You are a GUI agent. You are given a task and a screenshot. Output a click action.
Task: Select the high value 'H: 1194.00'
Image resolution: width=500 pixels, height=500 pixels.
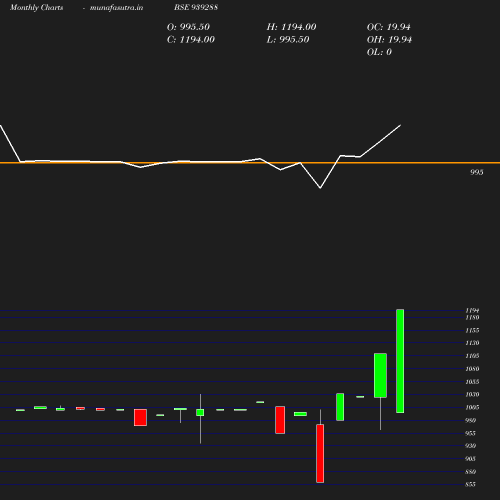pyautogui.click(x=291, y=27)
